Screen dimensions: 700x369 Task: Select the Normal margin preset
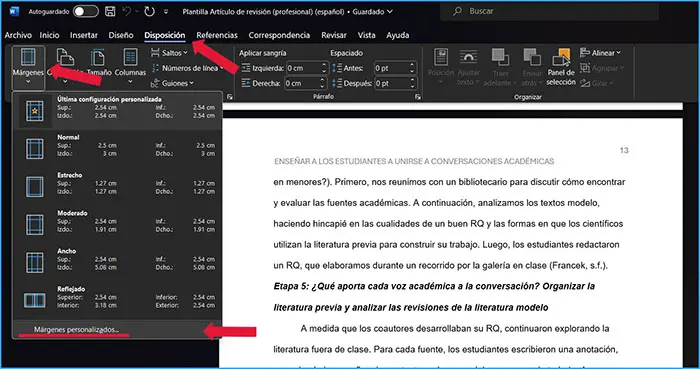point(117,149)
